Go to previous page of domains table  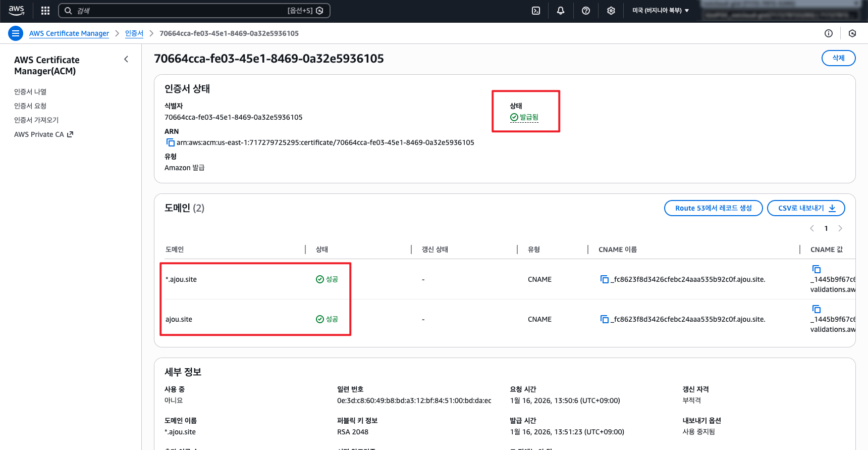tap(812, 228)
